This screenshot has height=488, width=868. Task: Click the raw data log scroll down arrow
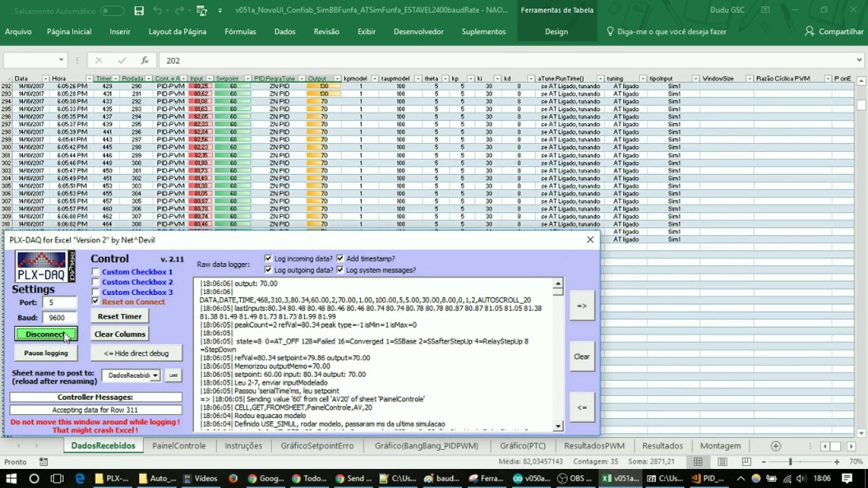[558, 426]
